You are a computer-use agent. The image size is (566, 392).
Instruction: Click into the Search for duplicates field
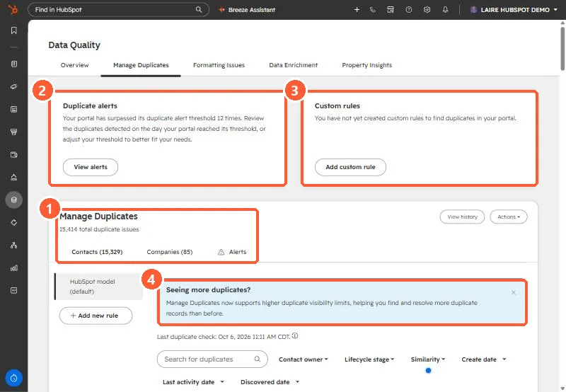[212, 359]
